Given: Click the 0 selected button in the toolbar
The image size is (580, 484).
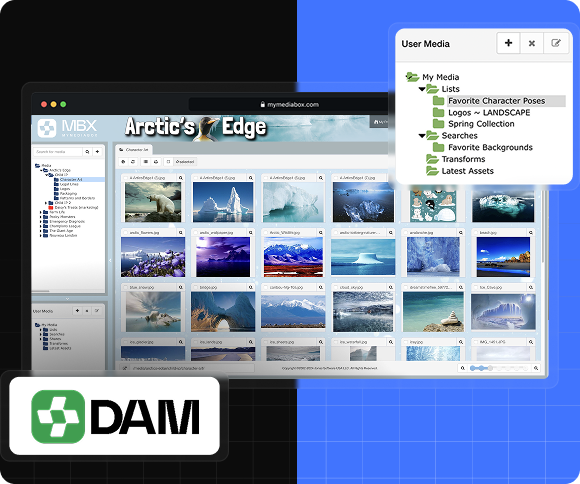Looking at the screenshot, I should click(x=185, y=162).
